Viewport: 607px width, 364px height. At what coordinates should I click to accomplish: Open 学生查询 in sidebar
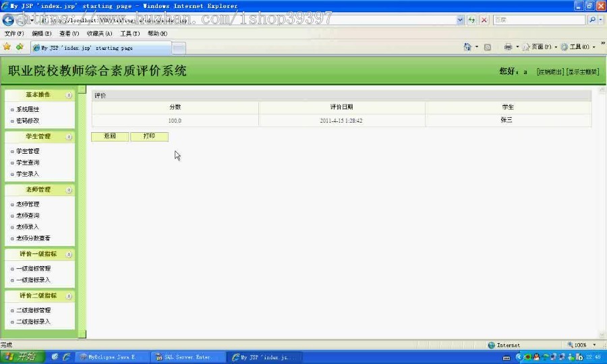28,162
